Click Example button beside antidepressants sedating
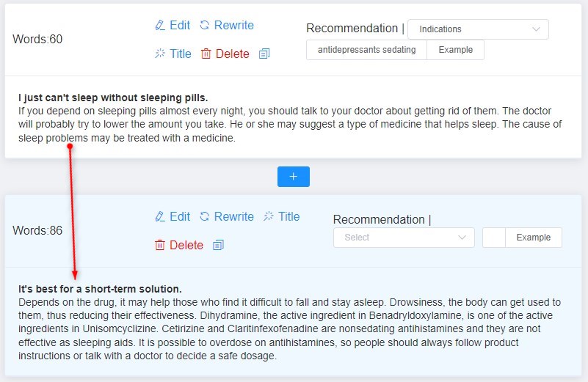Viewport: 588px width, 382px height. pyautogui.click(x=456, y=50)
